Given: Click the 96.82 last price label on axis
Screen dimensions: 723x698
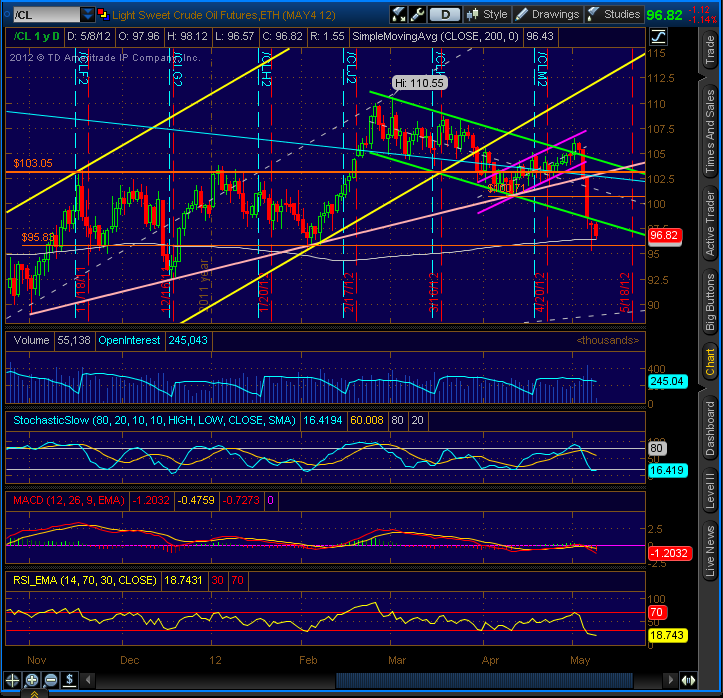Looking at the screenshot, I should click(x=664, y=236).
